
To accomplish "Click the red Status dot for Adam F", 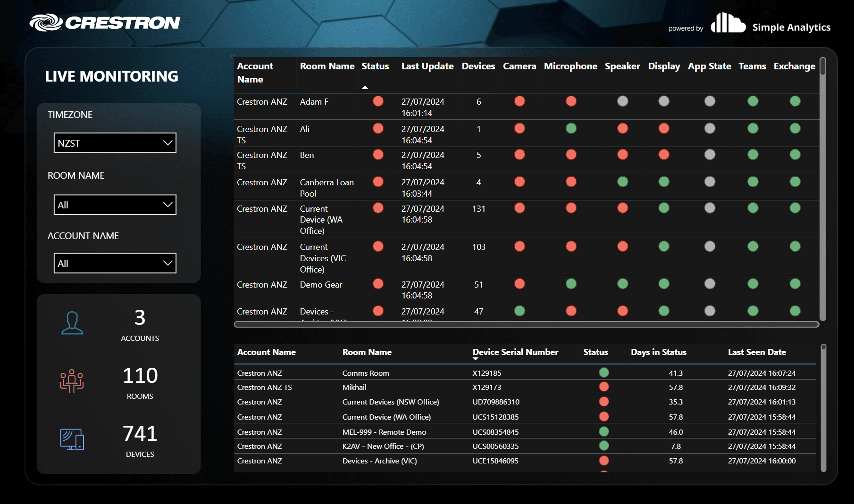I will 378,101.
